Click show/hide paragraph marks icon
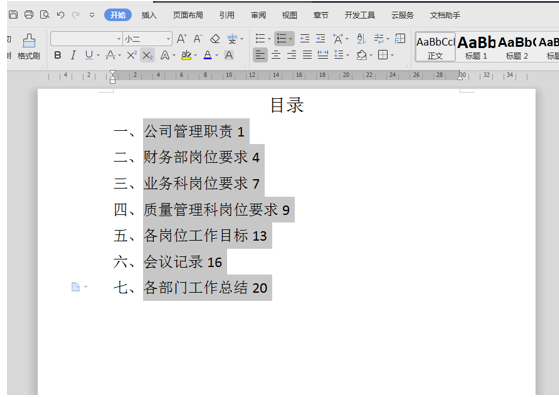 click(379, 38)
